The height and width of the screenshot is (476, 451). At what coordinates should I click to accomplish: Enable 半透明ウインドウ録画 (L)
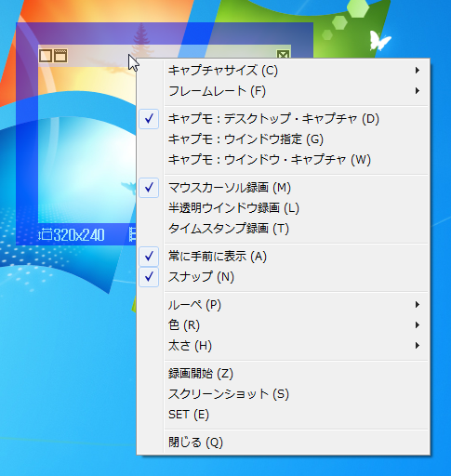pos(283,208)
